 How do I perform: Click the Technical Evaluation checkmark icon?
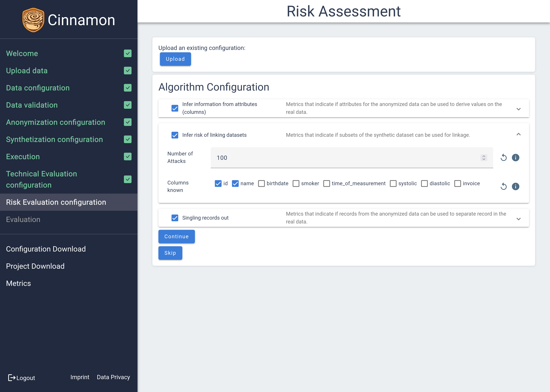tap(128, 179)
